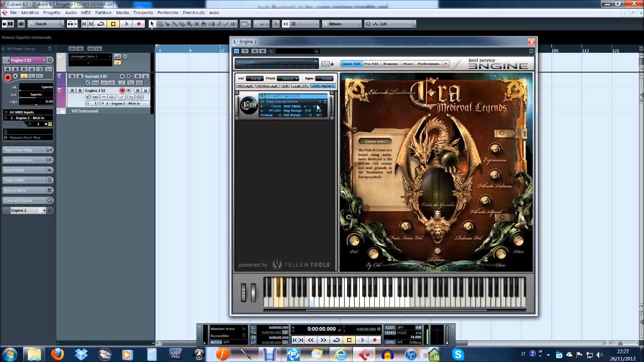
Task: Enable read automation on Engine 2 02 track
Action: pos(138,90)
